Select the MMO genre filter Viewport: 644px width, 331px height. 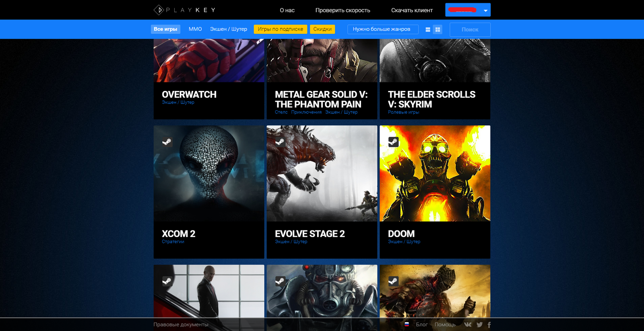[x=195, y=29]
